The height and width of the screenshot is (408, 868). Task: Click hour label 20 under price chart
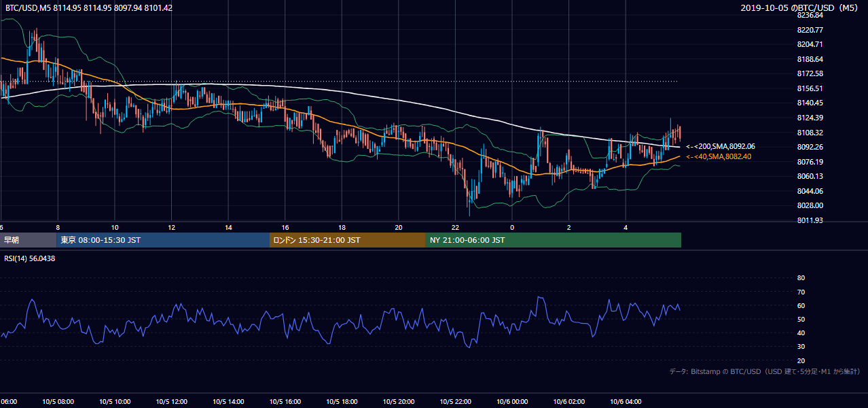click(x=399, y=228)
